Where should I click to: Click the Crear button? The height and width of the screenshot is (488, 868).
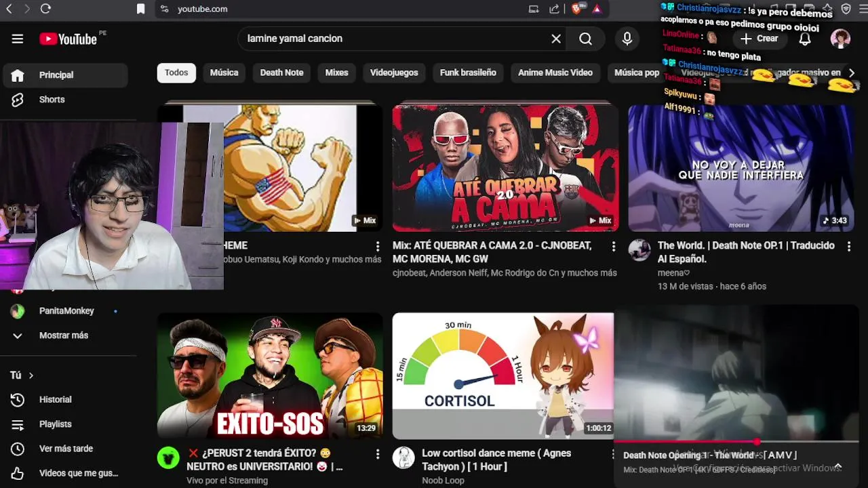coord(759,39)
